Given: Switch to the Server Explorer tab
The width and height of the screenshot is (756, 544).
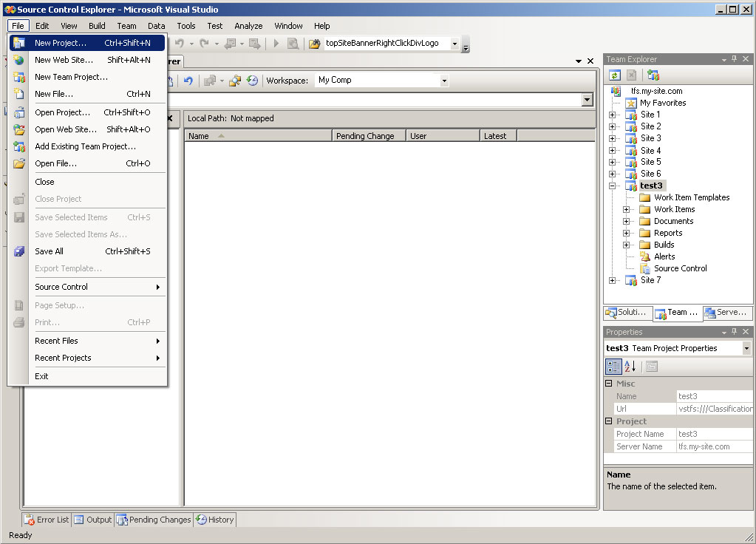Looking at the screenshot, I should [727, 313].
